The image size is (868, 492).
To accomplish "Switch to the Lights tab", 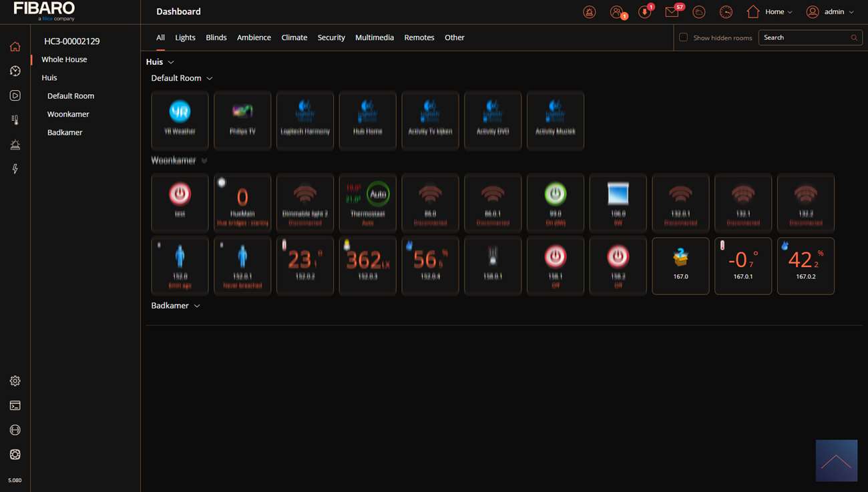I will 185,37.
